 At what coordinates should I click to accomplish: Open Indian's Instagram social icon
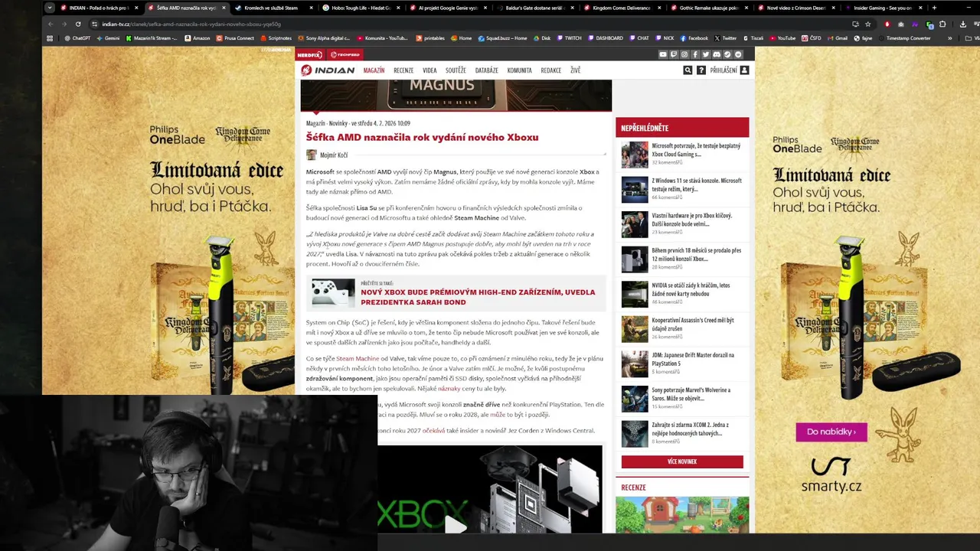(x=684, y=54)
